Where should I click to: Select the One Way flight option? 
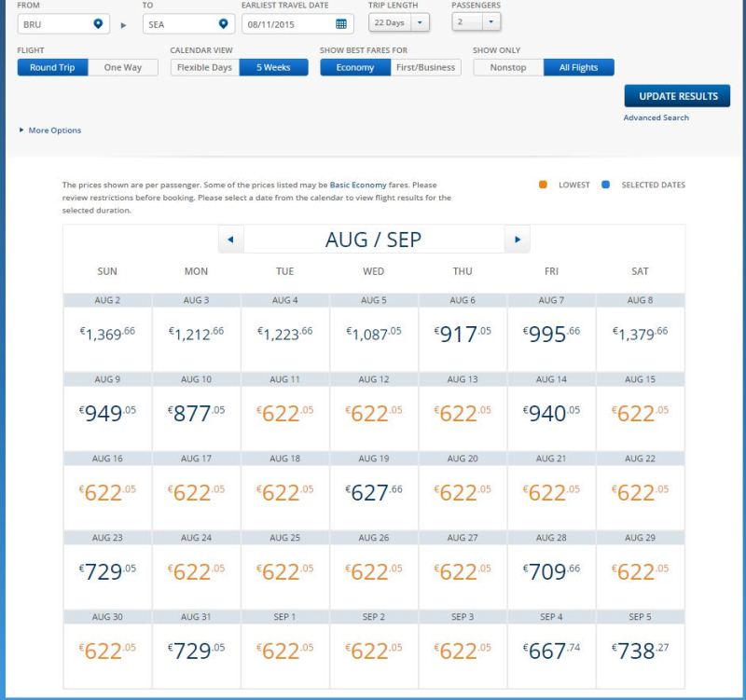click(123, 67)
